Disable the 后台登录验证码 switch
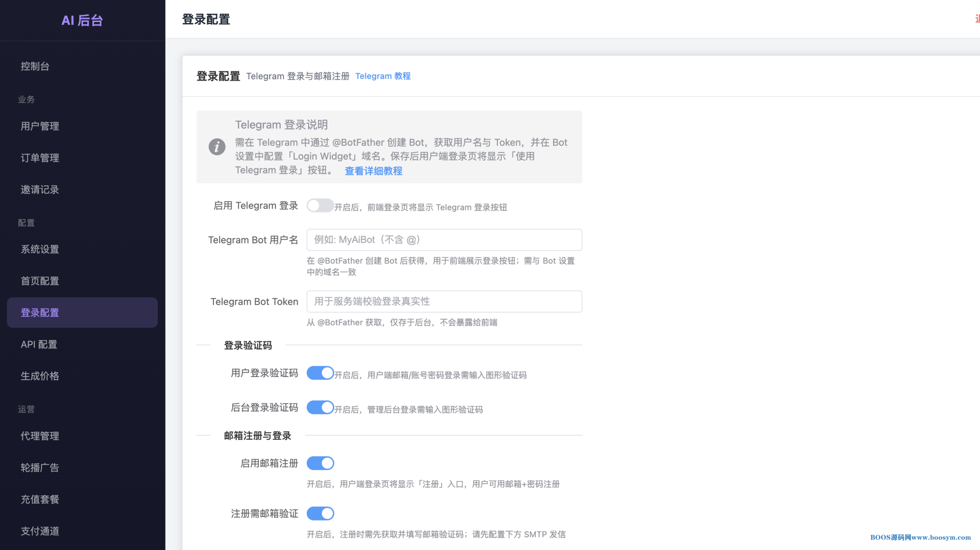This screenshot has width=980, height=550. [320, 408]
